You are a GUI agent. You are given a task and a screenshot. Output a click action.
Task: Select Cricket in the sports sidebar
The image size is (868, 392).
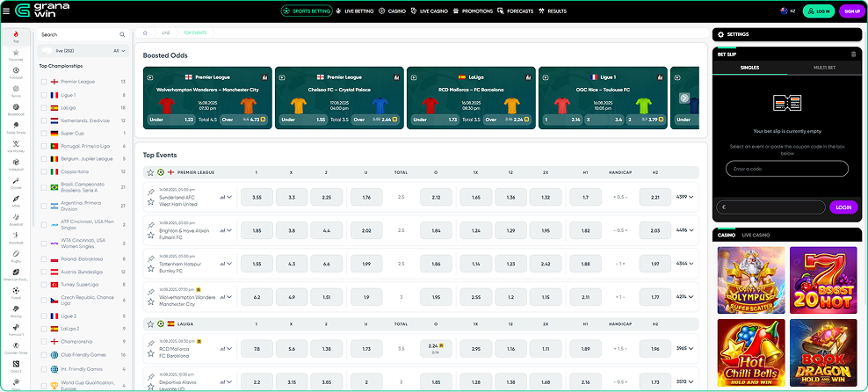coord(16,184)
